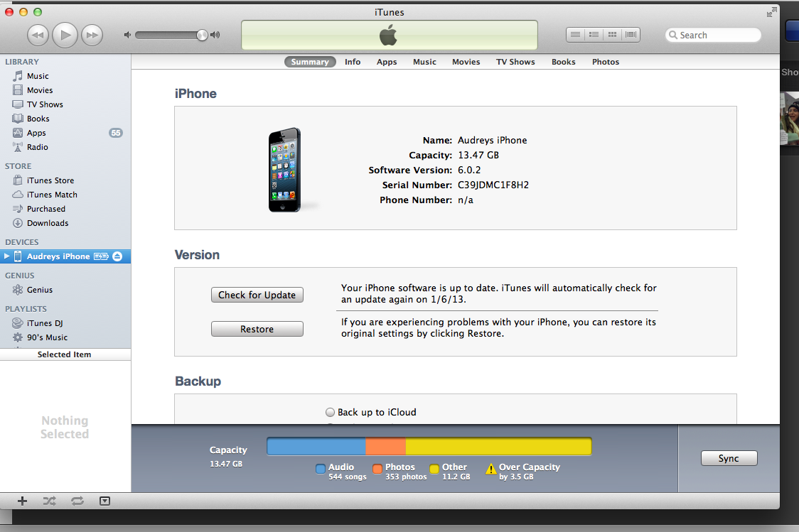Viewport: 799px width, 532px height.
Task: Open the 90's Music playlist
Action: click(x=65, y=337)
